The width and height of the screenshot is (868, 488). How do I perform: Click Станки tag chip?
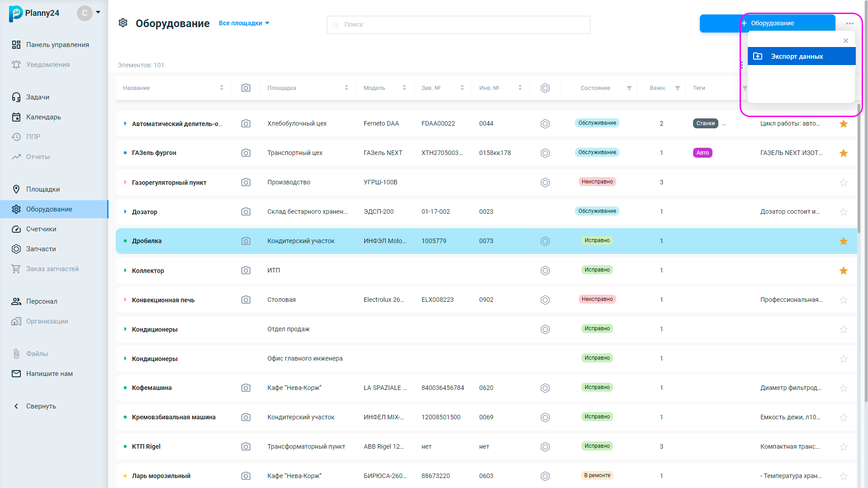(706, 123)
